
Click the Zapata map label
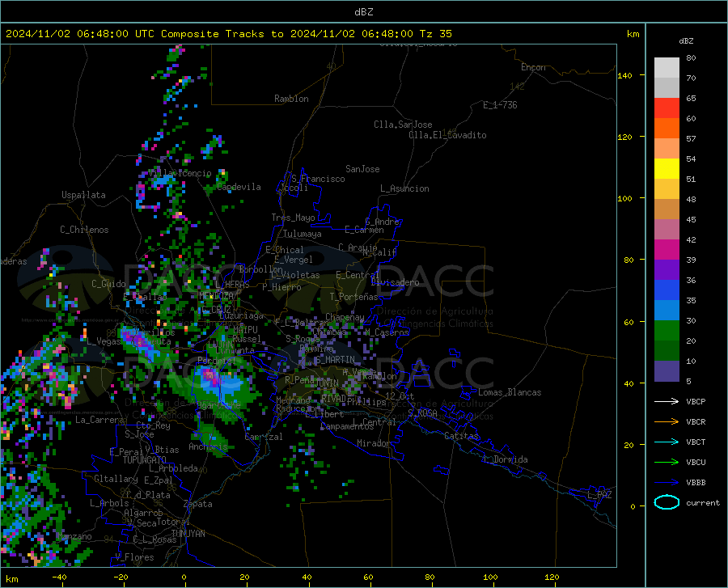[198, 504]
